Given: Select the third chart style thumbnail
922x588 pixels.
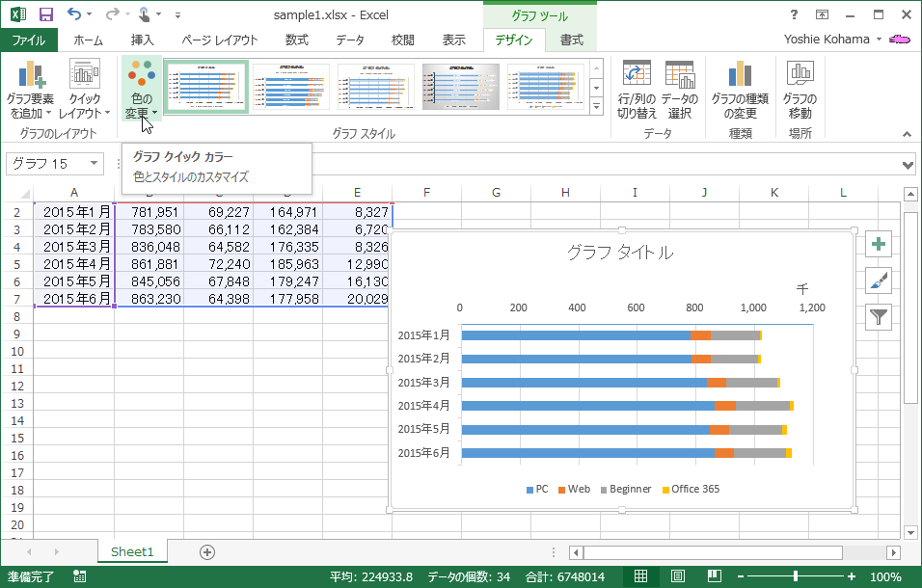Looking at the screenshot, I should [x=376, y=87].
